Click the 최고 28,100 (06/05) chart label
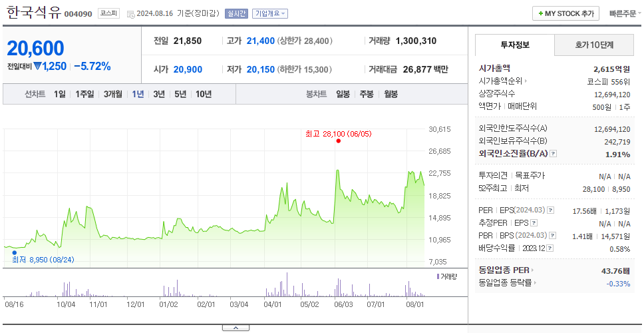 (339, 134)
